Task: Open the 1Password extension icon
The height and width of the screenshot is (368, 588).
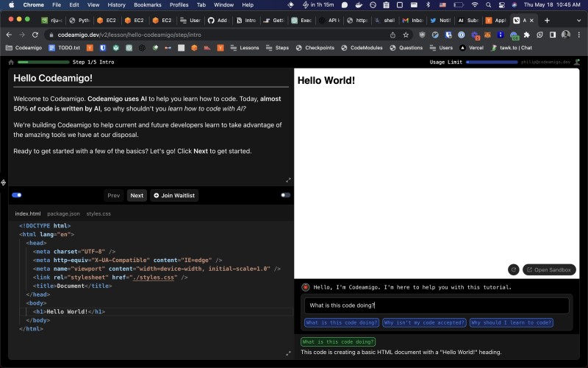Action: click(x=462, y=35)
